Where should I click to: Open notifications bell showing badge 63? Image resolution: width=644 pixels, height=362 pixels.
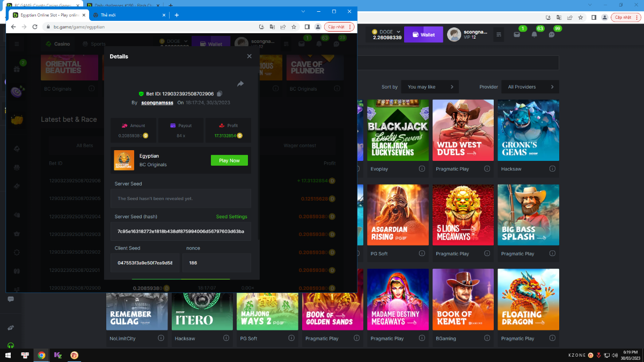534,34
